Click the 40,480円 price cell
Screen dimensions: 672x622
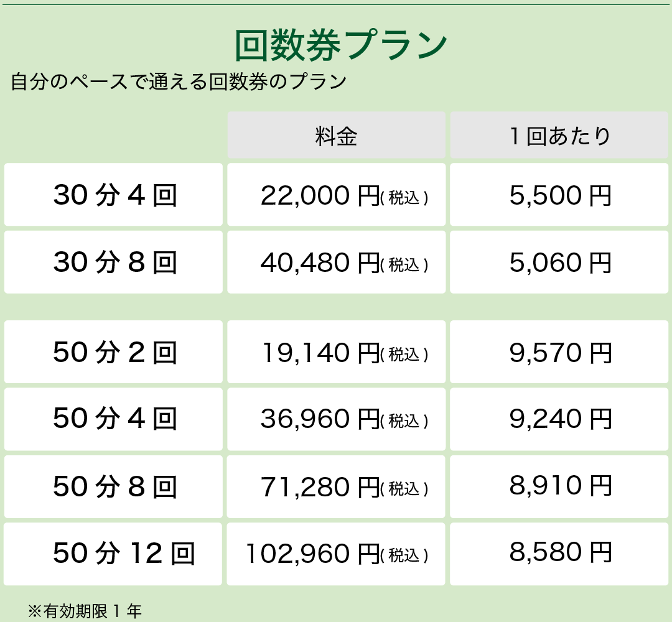[336, 262]
